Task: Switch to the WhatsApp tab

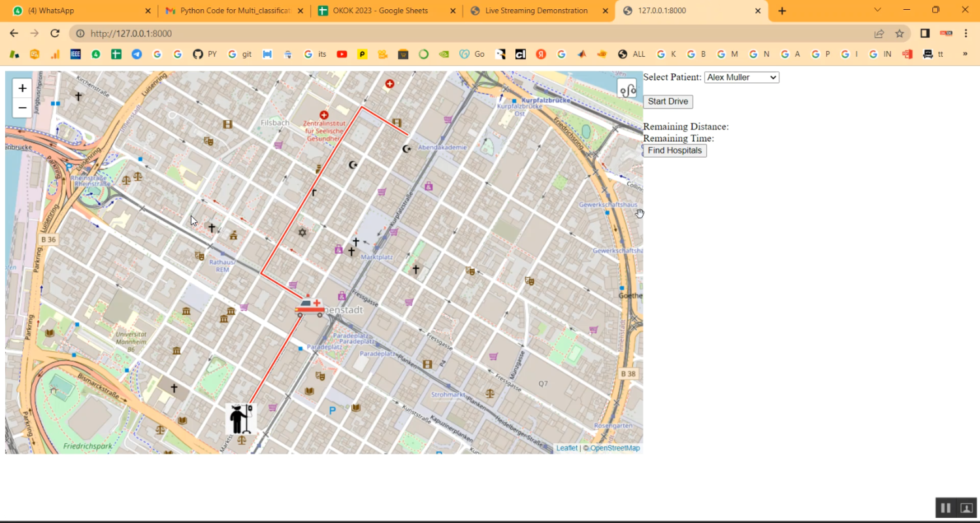Action: [78, 11]
